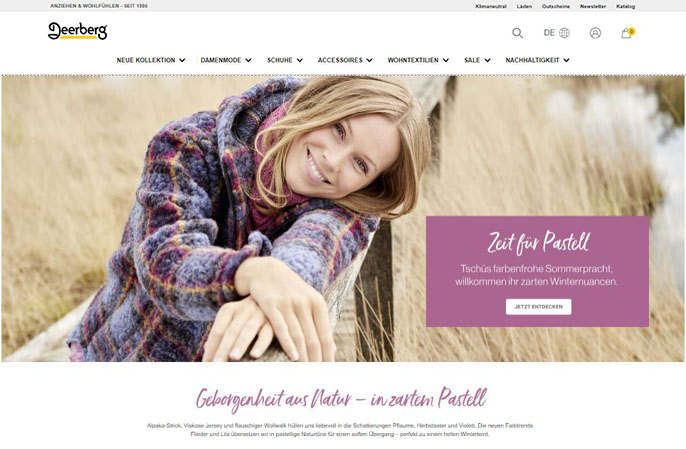Open the Gutscheine link
This screenshot has width=686, height=449.
pyautogui.click(x=556, y=7)
